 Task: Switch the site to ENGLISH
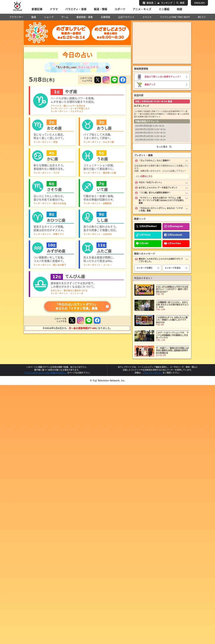click(x=199, y=3)
